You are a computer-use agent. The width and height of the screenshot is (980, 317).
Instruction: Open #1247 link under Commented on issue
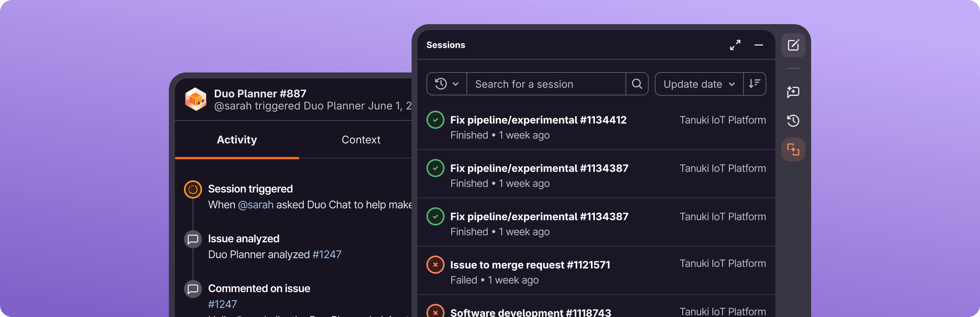point(222,304)
